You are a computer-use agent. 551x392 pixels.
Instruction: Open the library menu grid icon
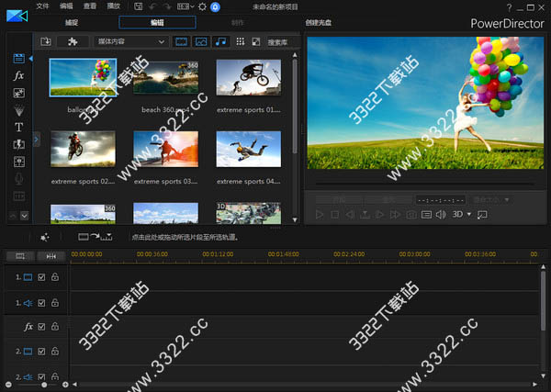point(241,42)
